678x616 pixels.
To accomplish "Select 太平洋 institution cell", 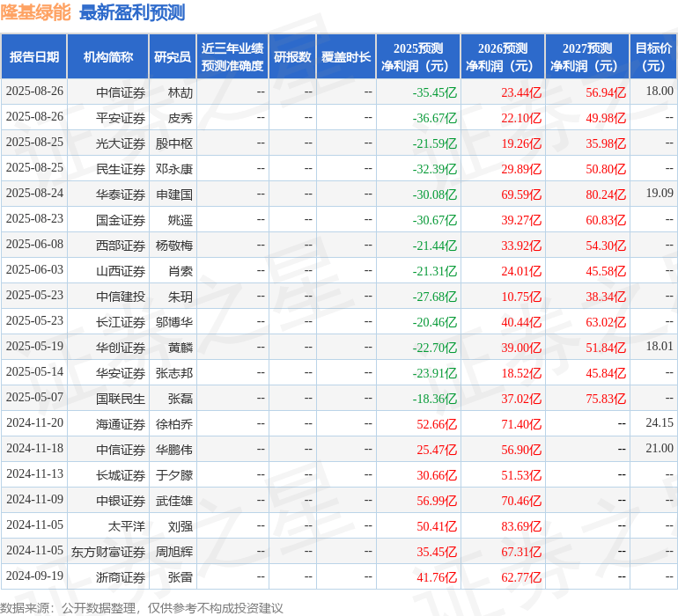I will pos(126,526).
